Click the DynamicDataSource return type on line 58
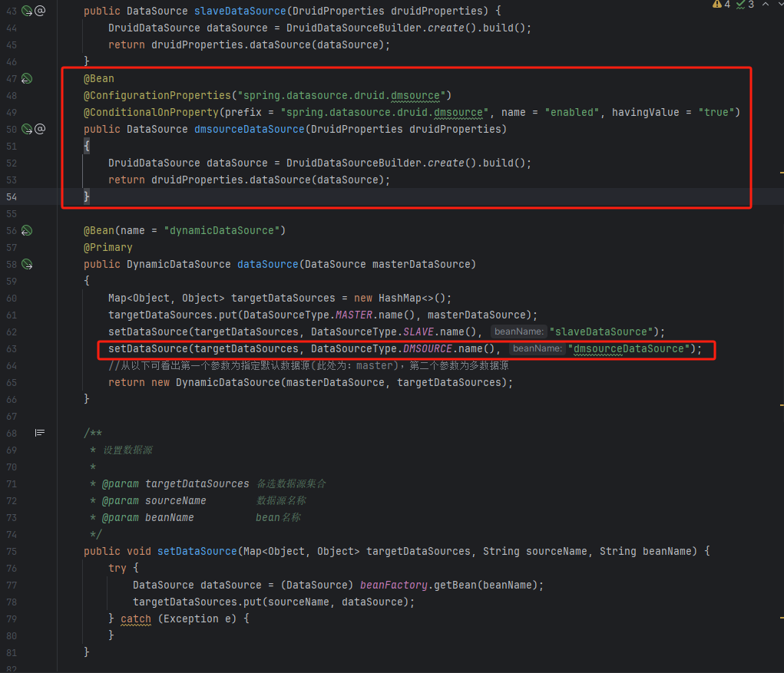The image size is (784, 673). (178, 264)
